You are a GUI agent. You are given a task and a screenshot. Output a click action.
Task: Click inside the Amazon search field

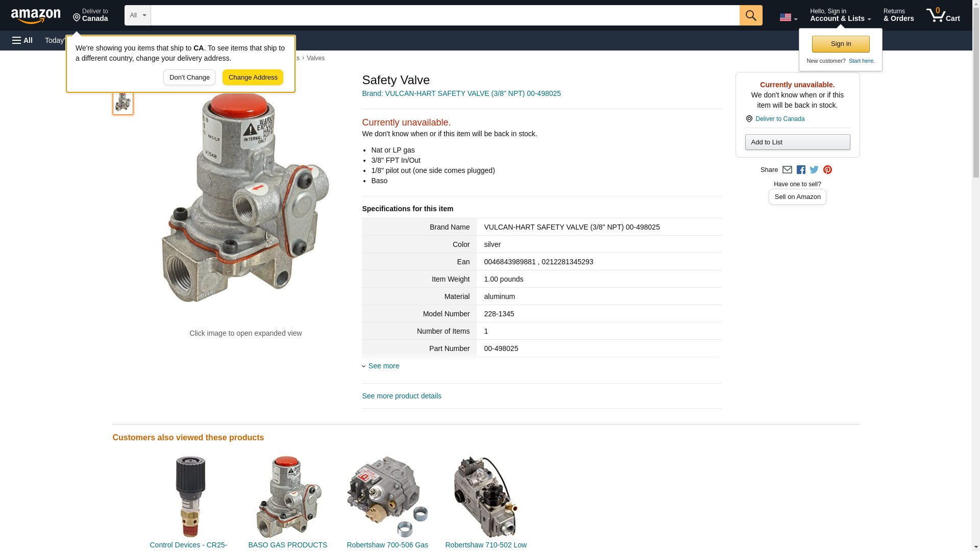tap(444, 15)
